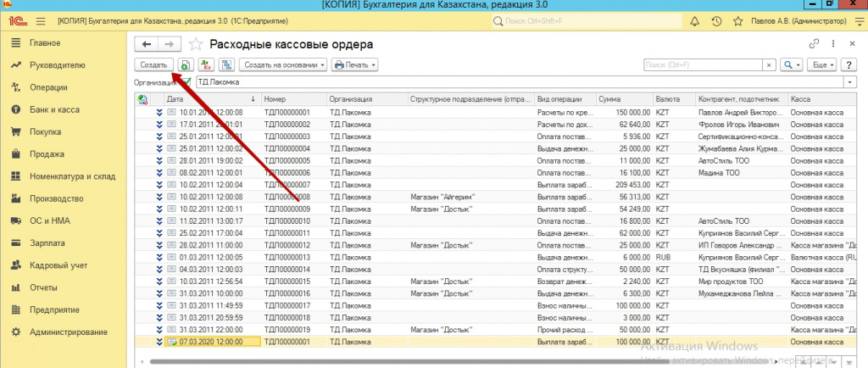The width and height of the screenshot is (868, 368).
Task: Click the copy document toolbar icon
Action: 186,64
